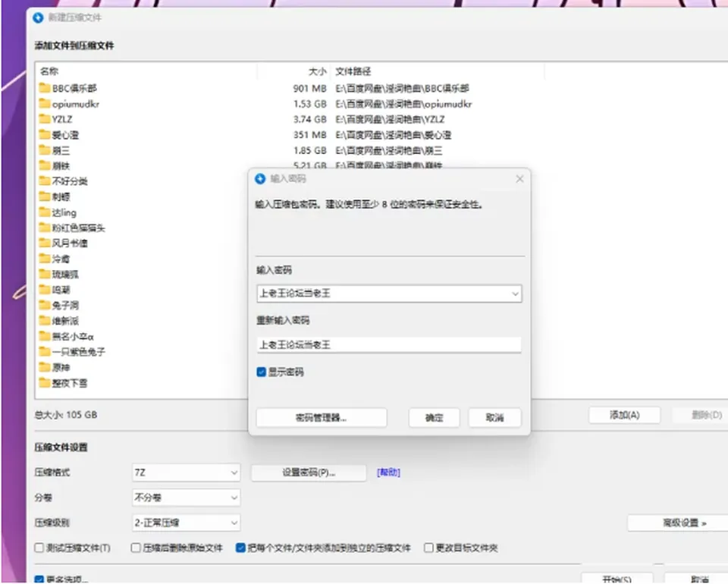This screenshot has width=728, height=584.
Task: Sort list by the 名称 column header
Action: [49, 71]
